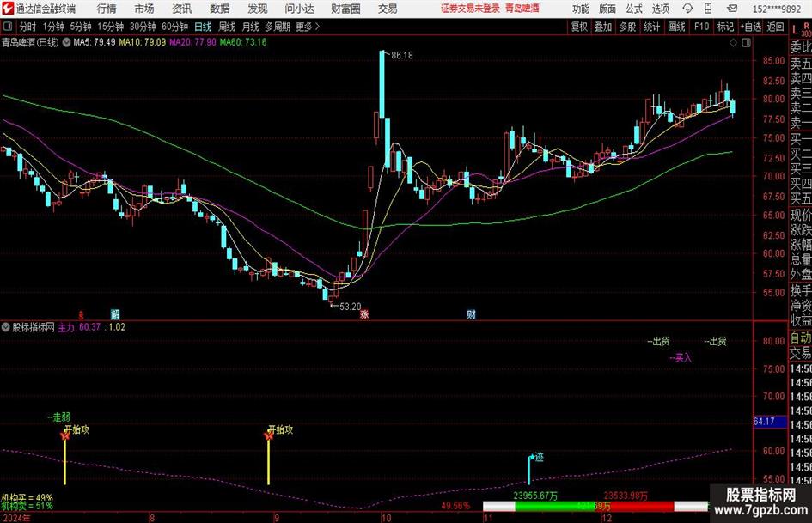The width and height of the screenshot is (812, 523).
Task: Click MA60: 73.16 value label
Action: (x=243, y=42)
